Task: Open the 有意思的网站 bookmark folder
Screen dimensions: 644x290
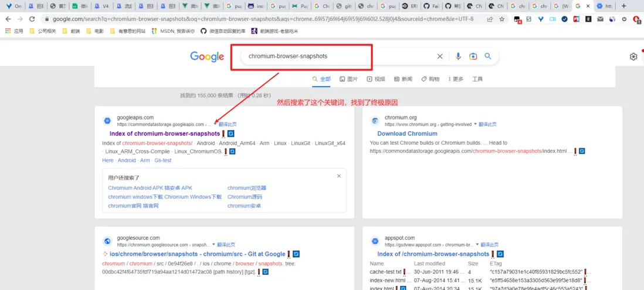Action: 128,31
